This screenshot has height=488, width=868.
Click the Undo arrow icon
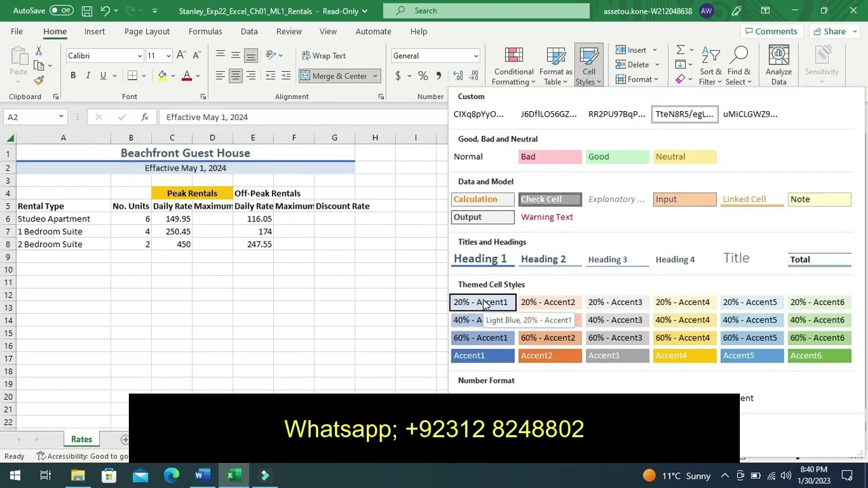[105, 11]
